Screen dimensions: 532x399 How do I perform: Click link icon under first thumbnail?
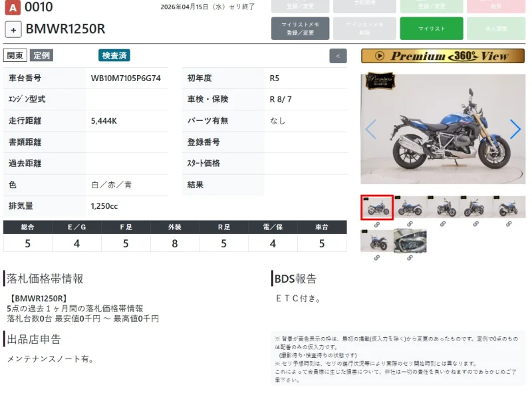point(377,225)
